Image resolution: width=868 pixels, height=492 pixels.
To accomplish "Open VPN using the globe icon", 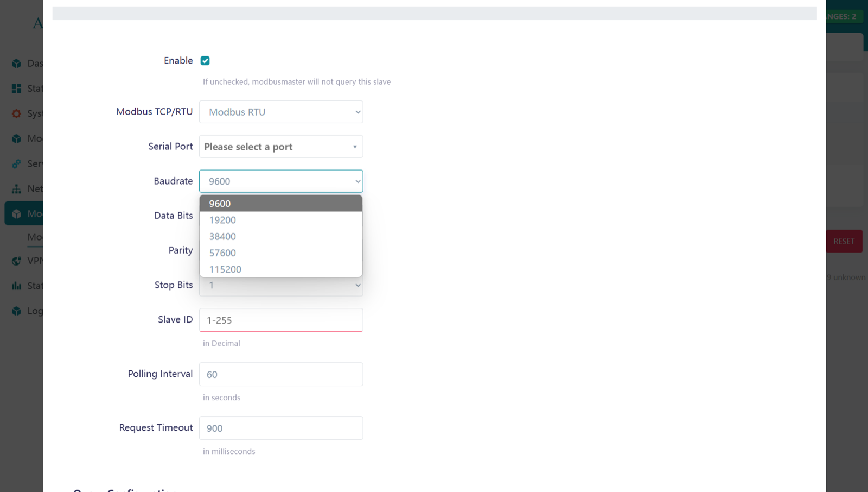I will [x=17, y=261].
